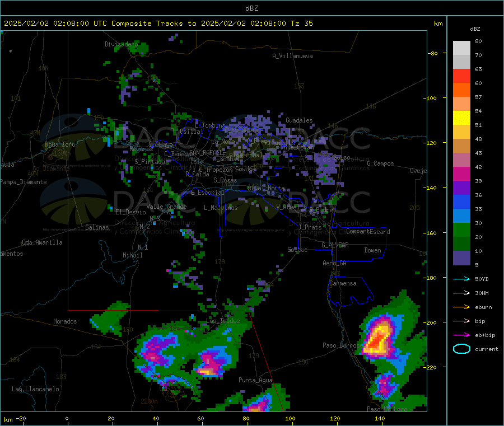Click the 'Carmensa' map label
Viewport: 504px width, 426px height.
(x=343, y=284)
